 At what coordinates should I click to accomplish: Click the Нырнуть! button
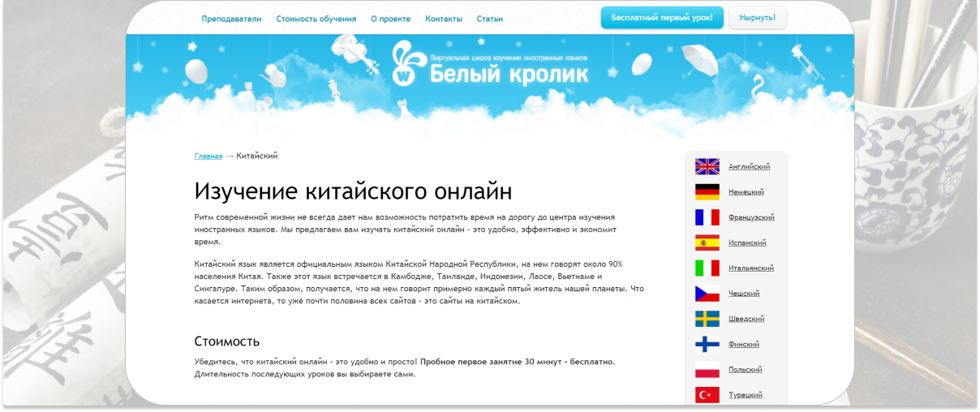coord(757,18)
